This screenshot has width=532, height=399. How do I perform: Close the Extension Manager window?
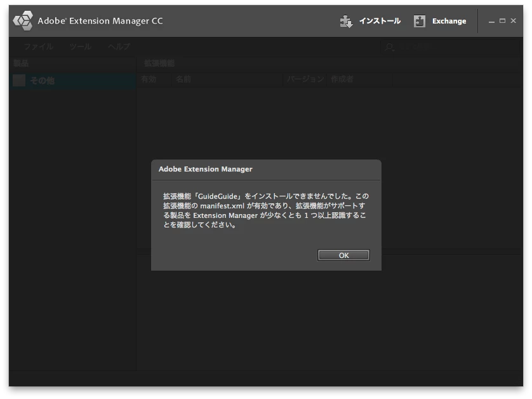point(514,21)
